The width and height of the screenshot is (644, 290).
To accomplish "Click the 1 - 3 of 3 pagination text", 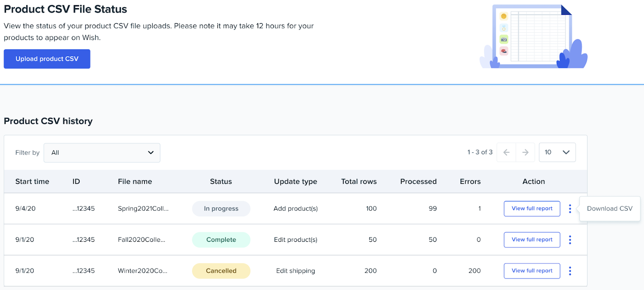I will (x=480, y=152).
